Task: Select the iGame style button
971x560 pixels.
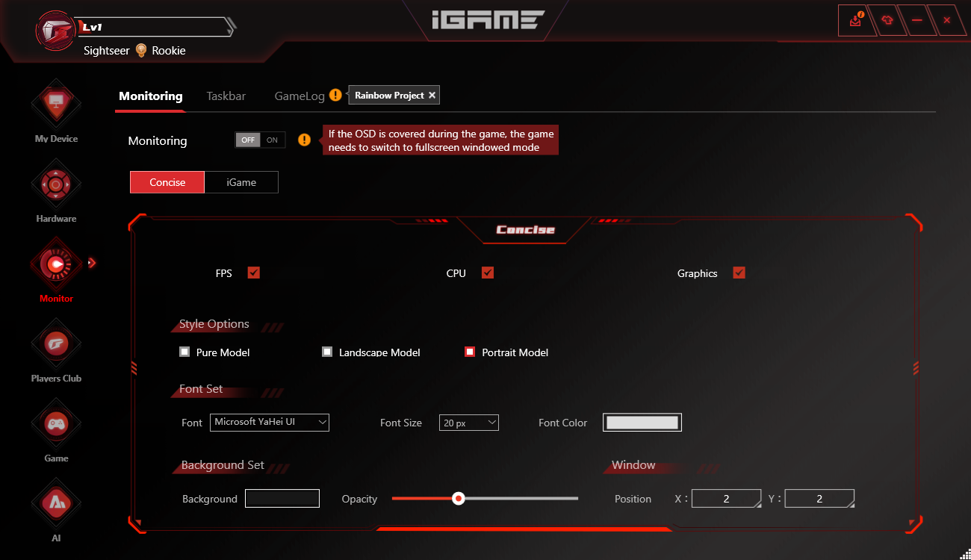Action: tap(241, 182)
